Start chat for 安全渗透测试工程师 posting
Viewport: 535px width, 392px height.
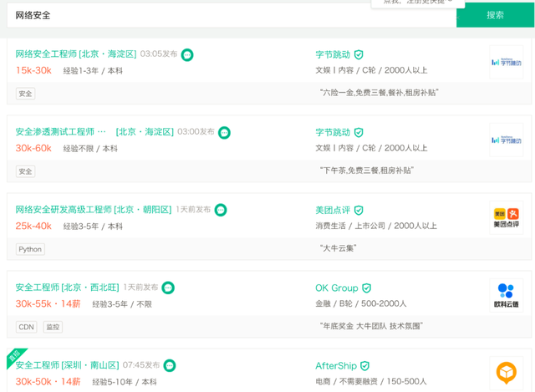[x=224, y=132]
